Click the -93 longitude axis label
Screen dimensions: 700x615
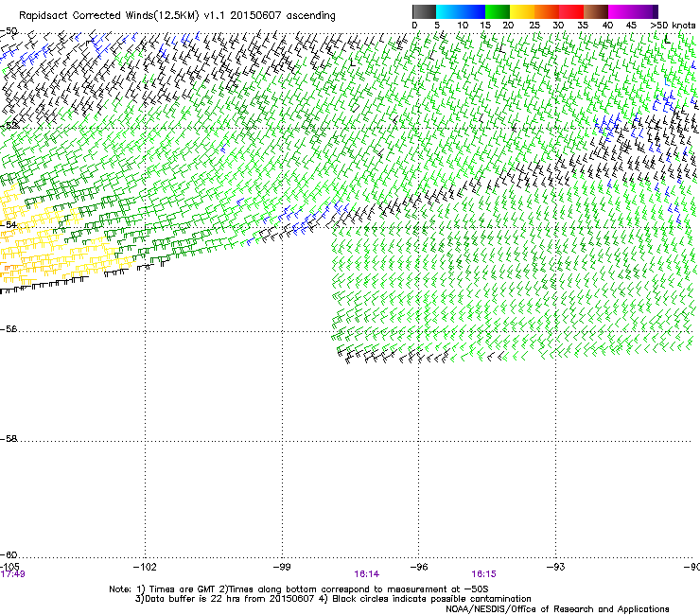[556, 567]
